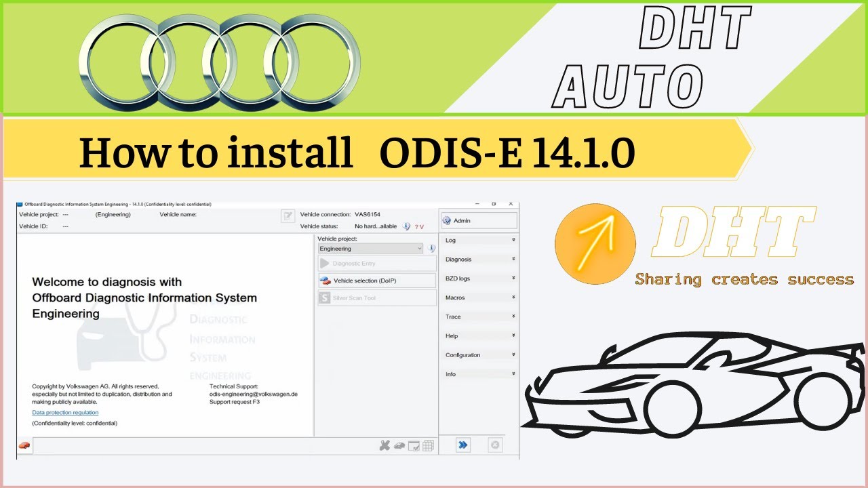This screenshot has width=868, height=488.
Task: Click the crossed wrench tools icon in status bar
Action: click(x=384, y=445)
